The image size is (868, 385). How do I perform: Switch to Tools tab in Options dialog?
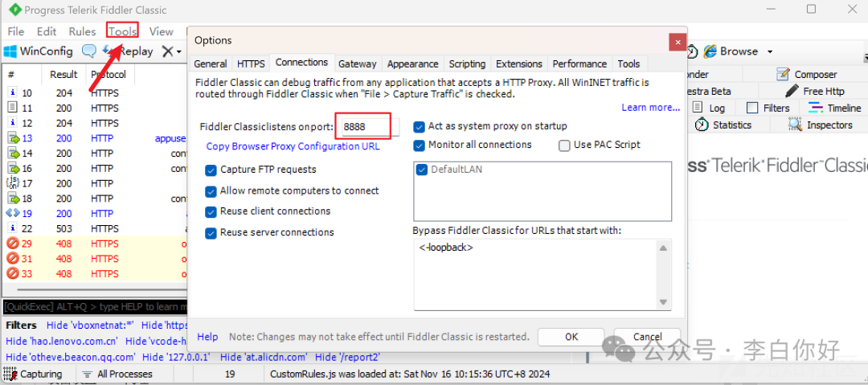point(628,63)
